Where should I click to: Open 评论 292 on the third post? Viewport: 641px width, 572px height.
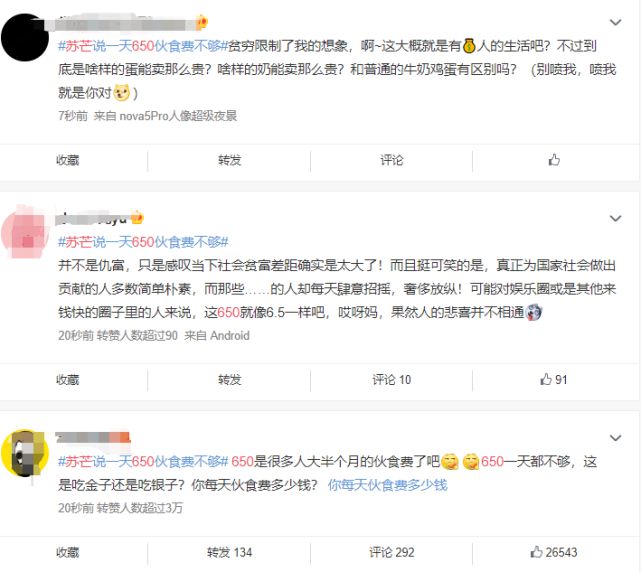pos(392,552)
